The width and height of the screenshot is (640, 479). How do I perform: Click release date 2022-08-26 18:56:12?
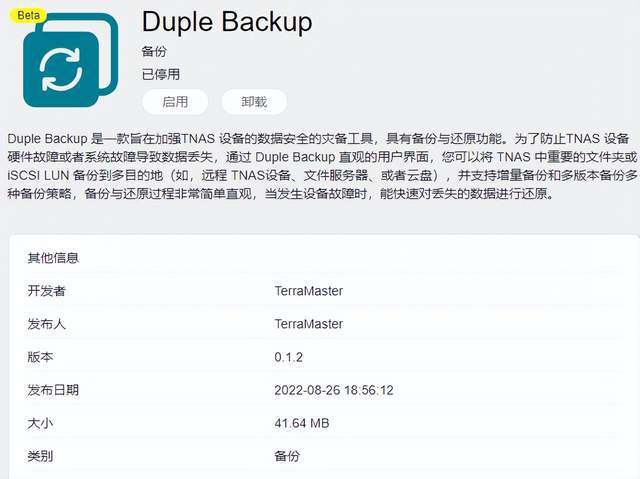click(x=334, y=390)
